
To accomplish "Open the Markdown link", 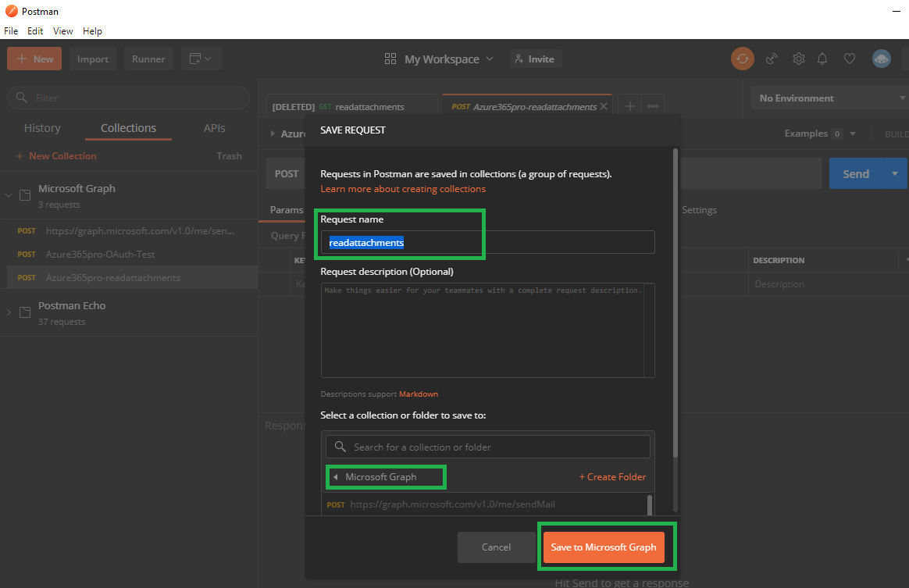I will click(418, 394).
